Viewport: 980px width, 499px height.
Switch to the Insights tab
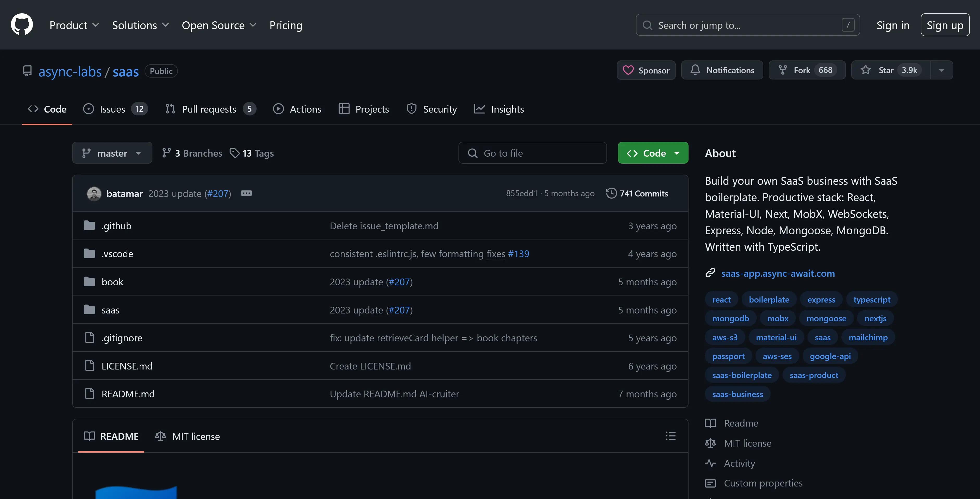coord(499,109)
